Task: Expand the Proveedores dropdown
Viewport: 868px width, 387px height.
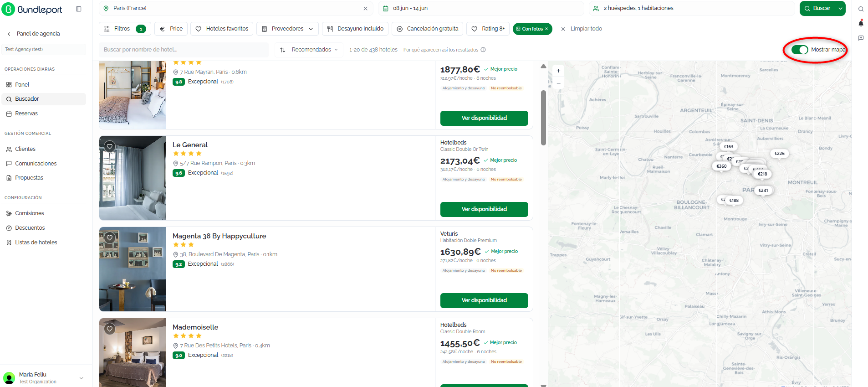Action: pos(287,29)
